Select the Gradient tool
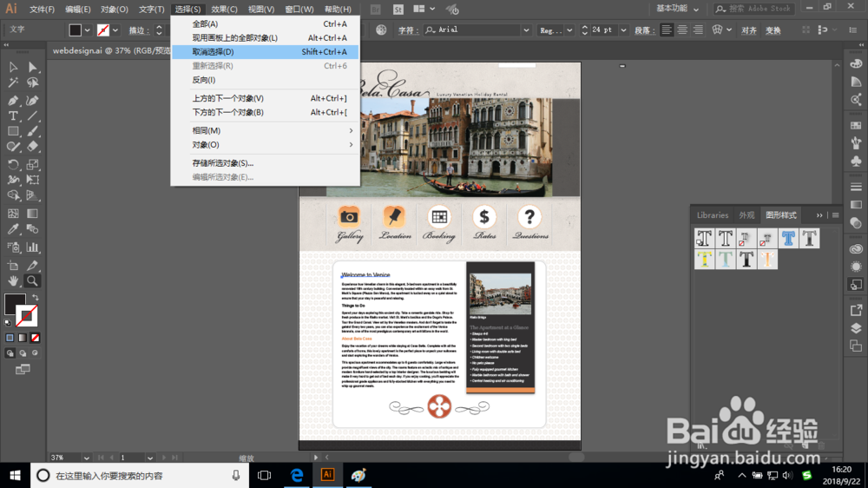 pos(32,214)
